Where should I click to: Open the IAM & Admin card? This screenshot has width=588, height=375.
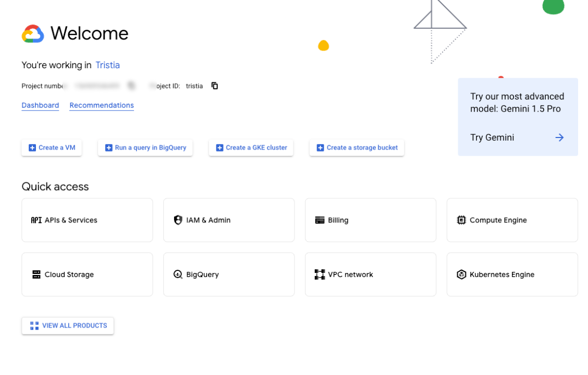click(x=229, y=220)
